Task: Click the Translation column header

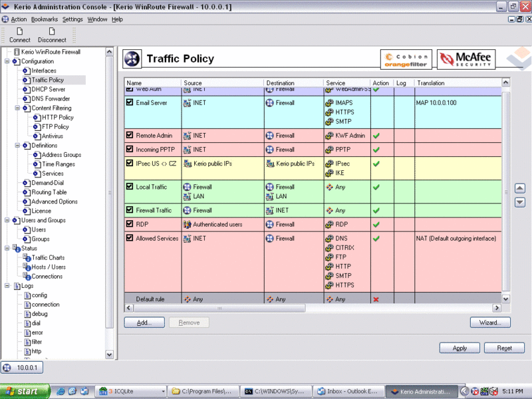Action: [458, 82]
